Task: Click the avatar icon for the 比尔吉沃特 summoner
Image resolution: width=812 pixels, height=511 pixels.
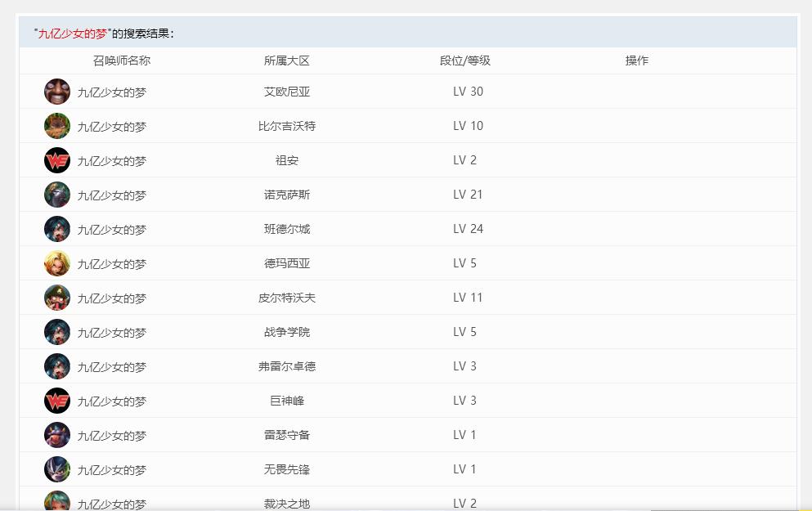Action: point(57,126)
